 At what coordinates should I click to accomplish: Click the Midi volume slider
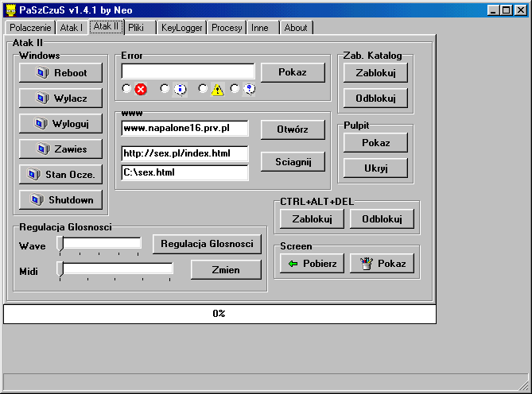point(115,269)
